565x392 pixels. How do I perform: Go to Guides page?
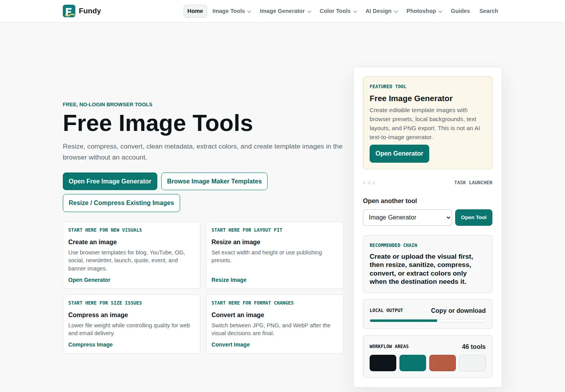click(460, 11)
